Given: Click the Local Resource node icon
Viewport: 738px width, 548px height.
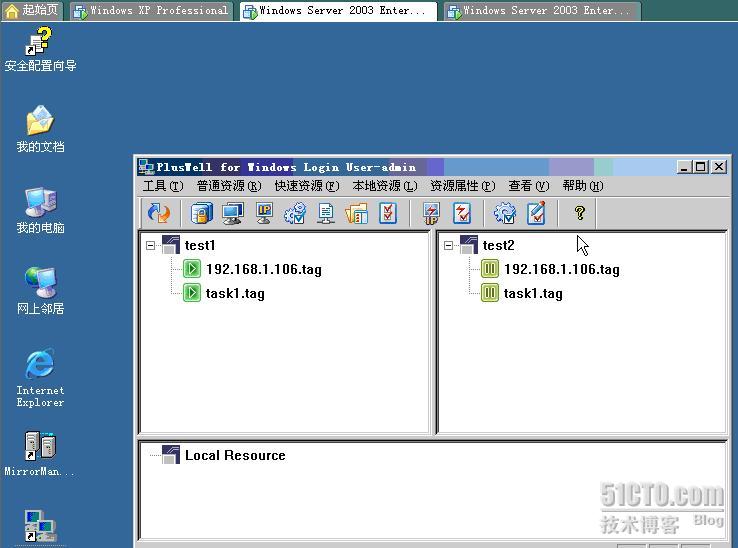Looking at the screenshot, I should [x=171, y=455].
